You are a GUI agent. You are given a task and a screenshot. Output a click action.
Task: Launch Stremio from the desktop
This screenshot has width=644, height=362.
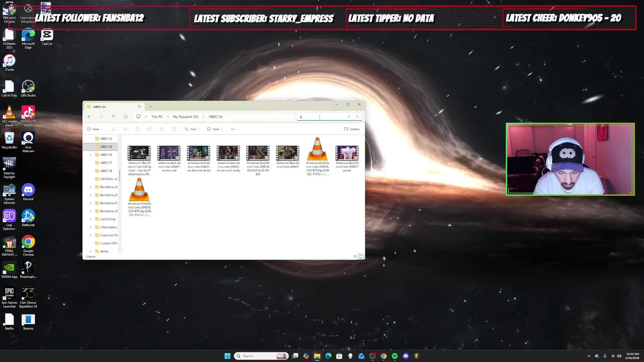tap(28, 322)
